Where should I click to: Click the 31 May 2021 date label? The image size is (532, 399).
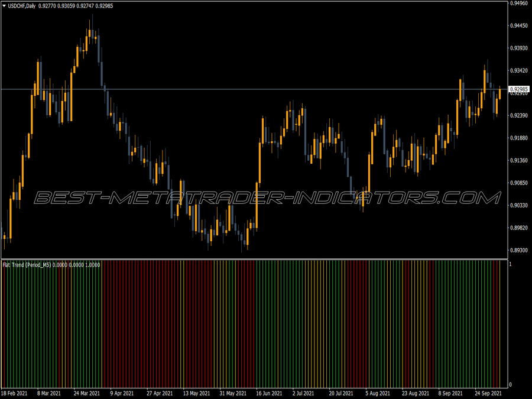[233, 393]
